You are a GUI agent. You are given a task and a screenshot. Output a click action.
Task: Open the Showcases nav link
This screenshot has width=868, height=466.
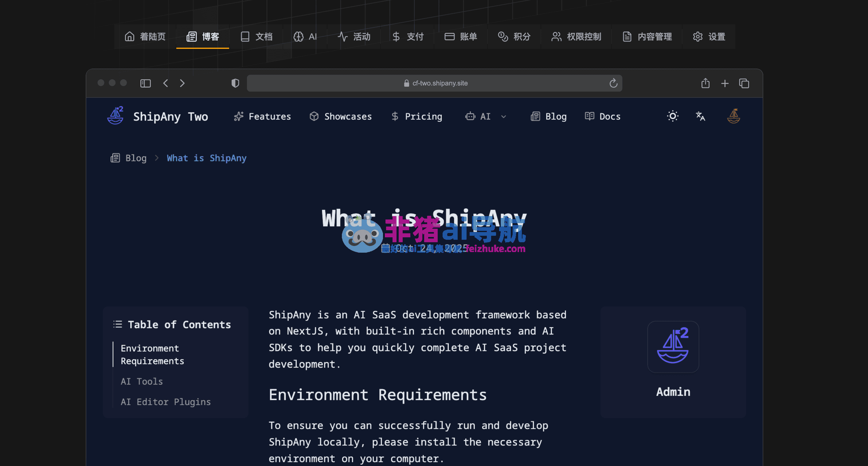[341, 117]
